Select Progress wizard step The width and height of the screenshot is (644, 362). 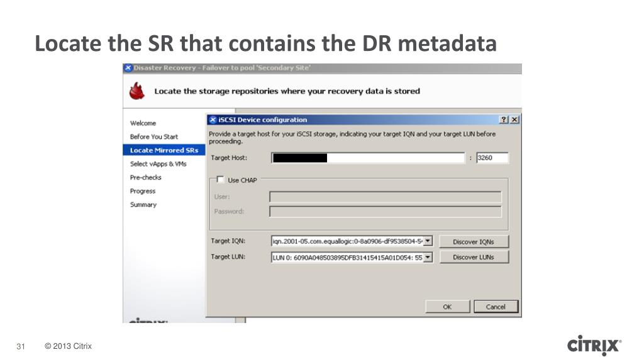[143, 191]
